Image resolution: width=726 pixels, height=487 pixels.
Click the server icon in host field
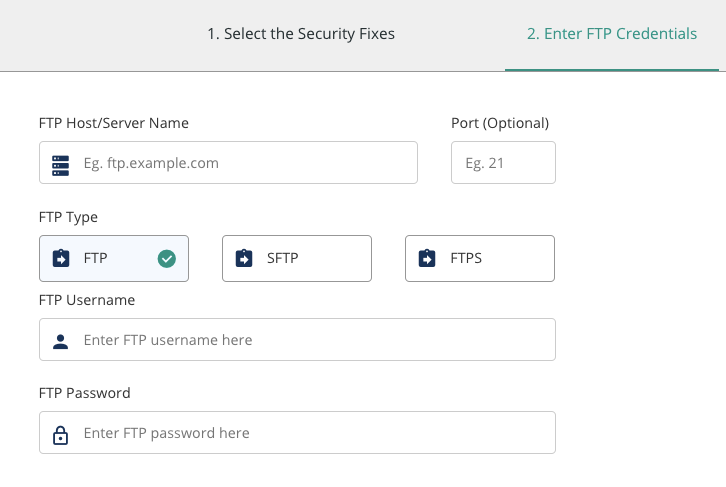coord(61,163)
